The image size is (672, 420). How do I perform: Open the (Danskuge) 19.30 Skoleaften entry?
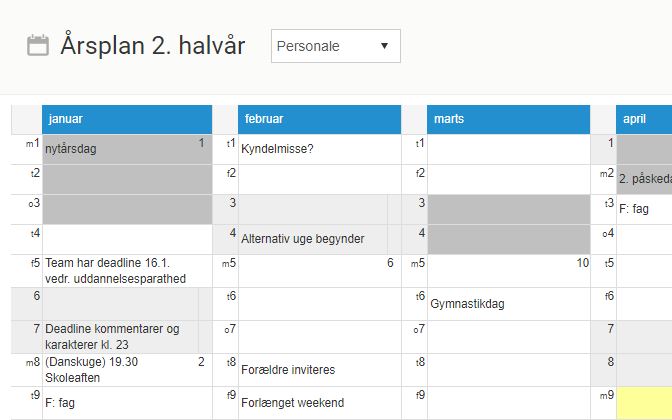coord(91,370)
